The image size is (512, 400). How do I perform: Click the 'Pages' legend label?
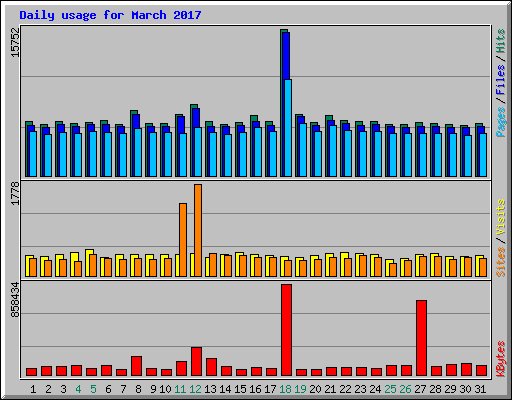501,122
